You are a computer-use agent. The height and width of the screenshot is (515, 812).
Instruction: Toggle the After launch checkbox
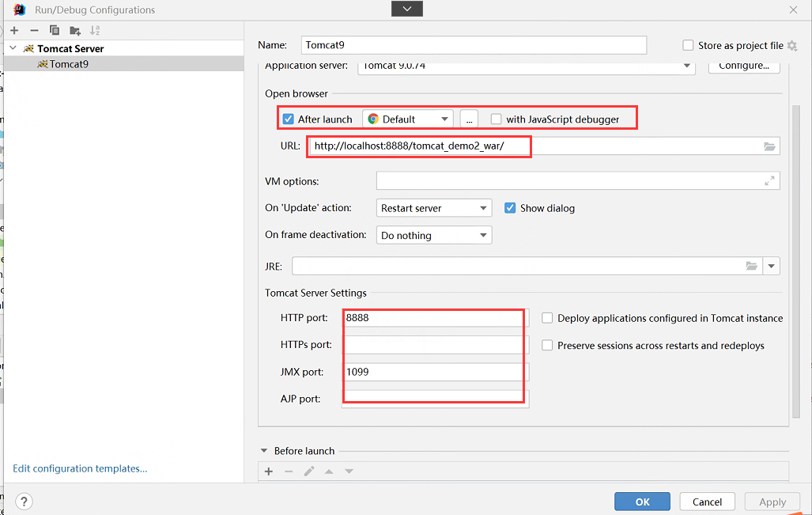pyautogui.click(x=289, y=119)
